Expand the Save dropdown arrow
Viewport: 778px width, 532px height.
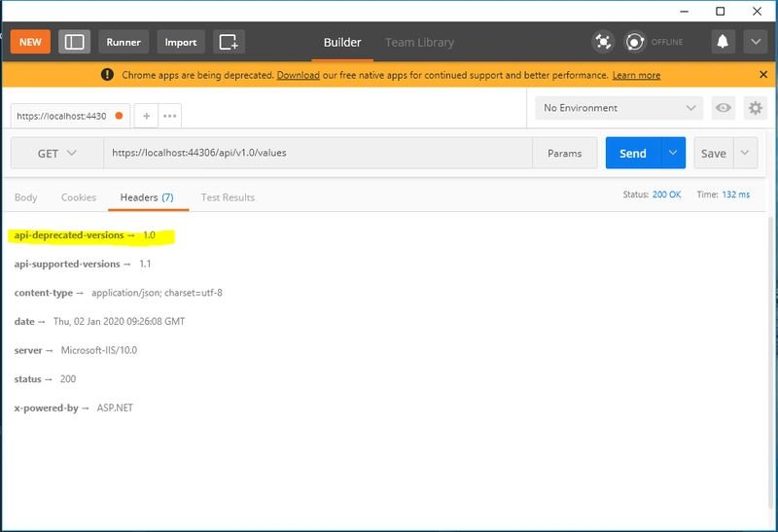(x=745, y=153)
